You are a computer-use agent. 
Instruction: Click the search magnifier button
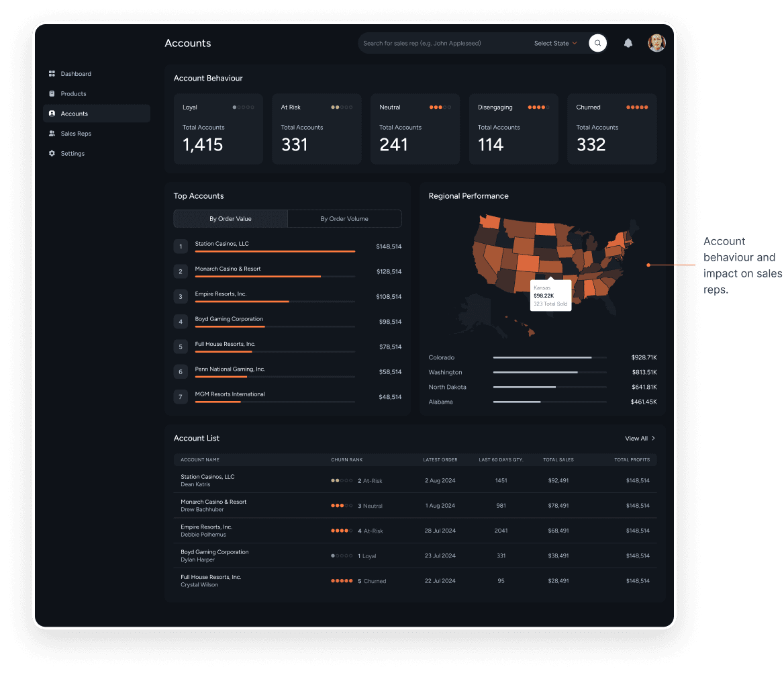click(597, 42)
